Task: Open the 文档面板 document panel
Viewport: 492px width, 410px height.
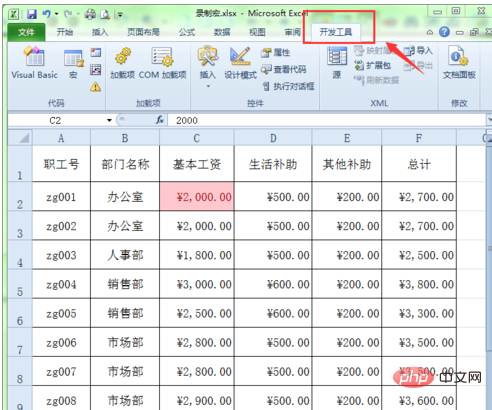Action: [459, 63]
